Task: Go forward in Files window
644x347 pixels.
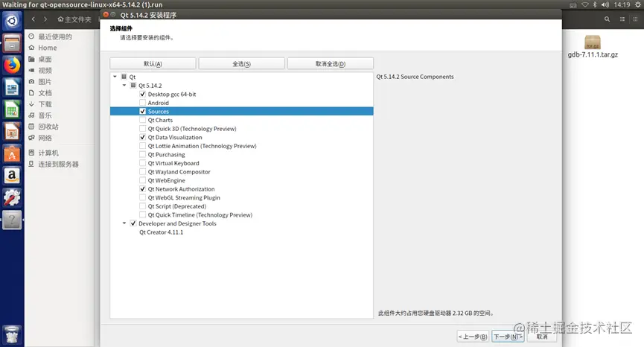Action: 45,19
